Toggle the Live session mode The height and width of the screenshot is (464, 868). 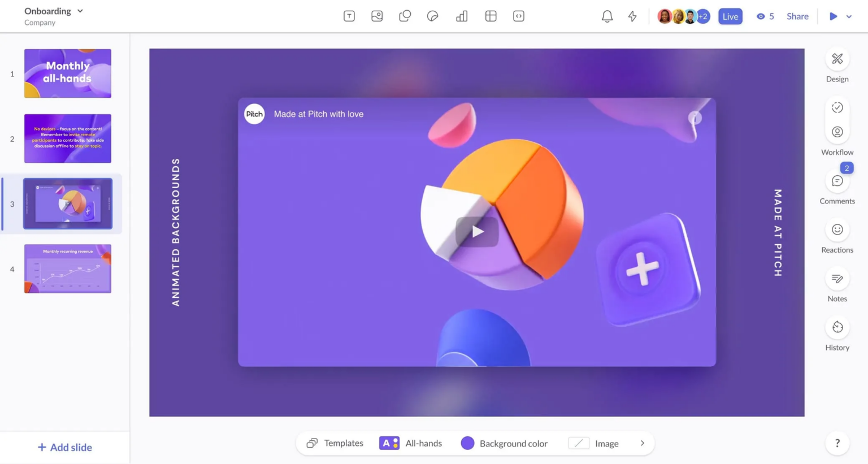click(x=730, y=16)
